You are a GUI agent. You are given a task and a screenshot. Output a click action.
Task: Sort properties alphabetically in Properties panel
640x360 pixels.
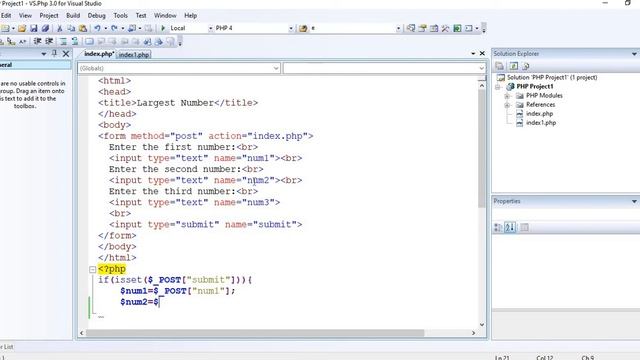(x=510, y=227)
